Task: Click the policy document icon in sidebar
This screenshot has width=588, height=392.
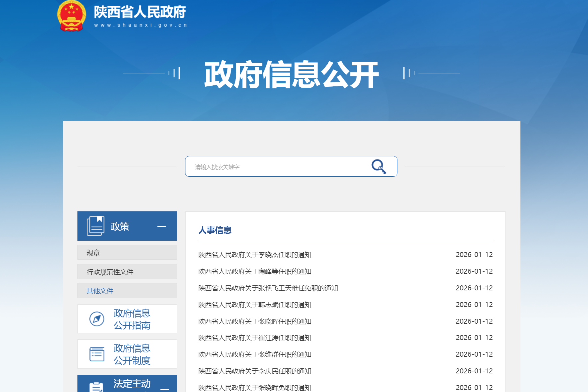Action: point(95,226)
